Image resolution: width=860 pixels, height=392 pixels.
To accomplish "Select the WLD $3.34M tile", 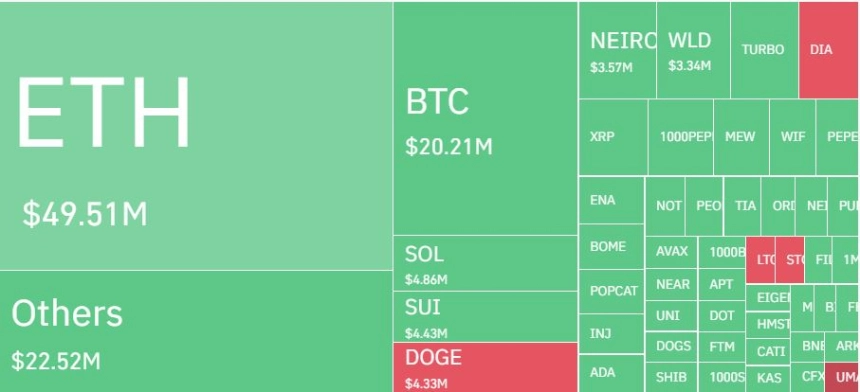I will point(693,50).
